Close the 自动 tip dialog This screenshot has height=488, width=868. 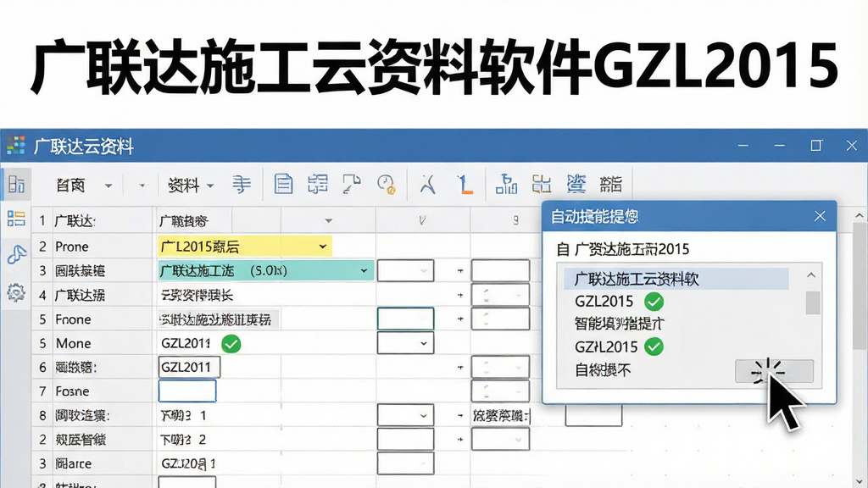[x=820, y=216]
